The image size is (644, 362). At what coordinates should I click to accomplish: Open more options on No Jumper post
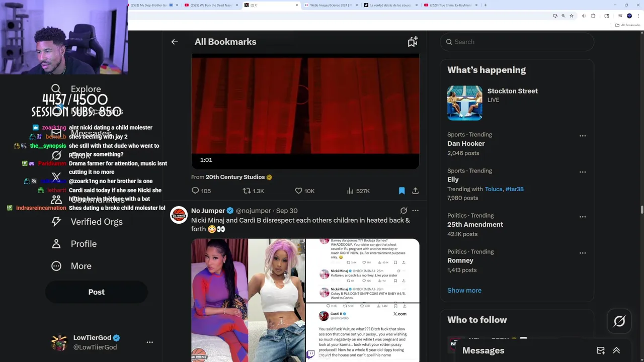(x=415, y=211)
